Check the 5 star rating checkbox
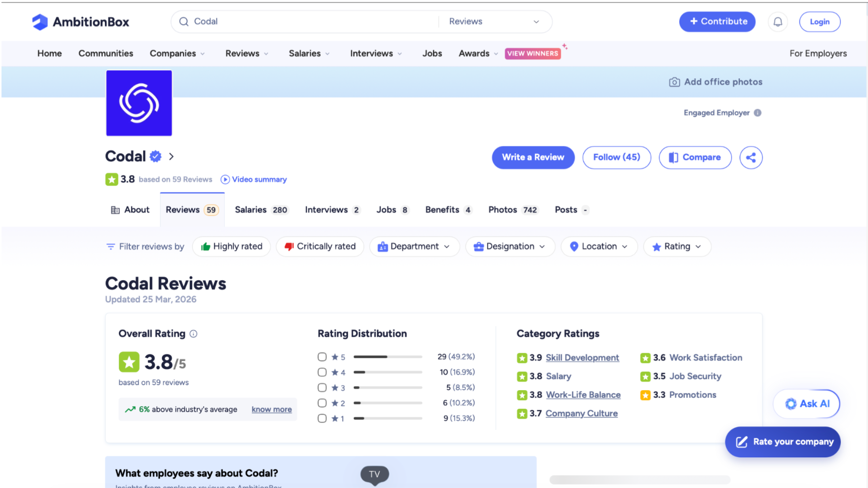 pos(322,357)
